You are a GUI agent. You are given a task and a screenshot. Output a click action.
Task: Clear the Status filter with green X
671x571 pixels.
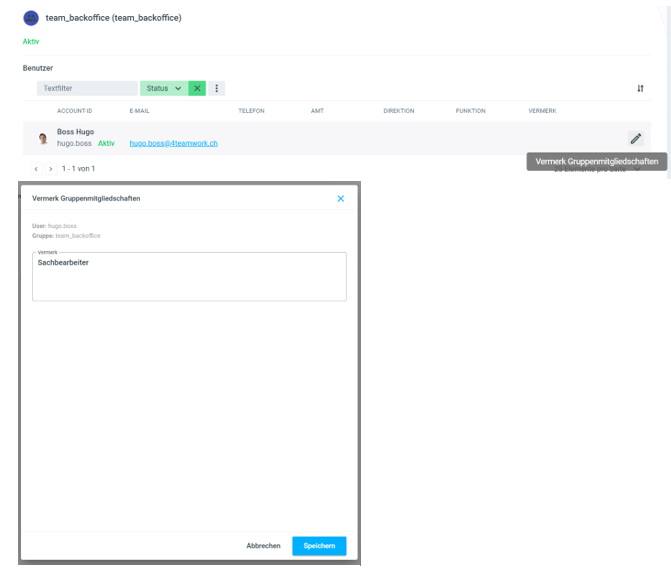coord(197,88)
